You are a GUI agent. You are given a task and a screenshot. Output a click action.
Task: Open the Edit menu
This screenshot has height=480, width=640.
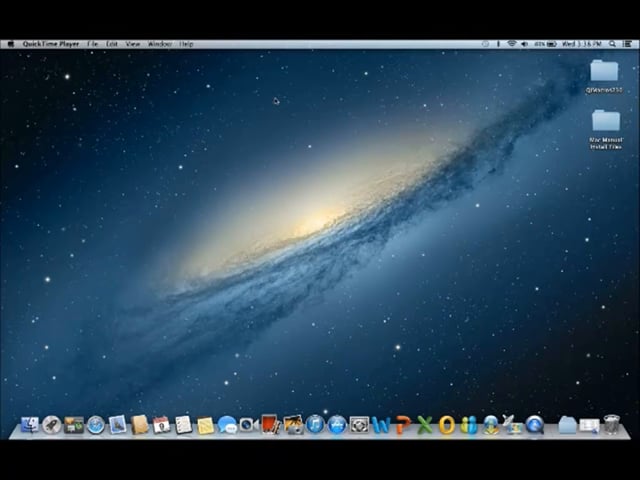pos(112,44)
